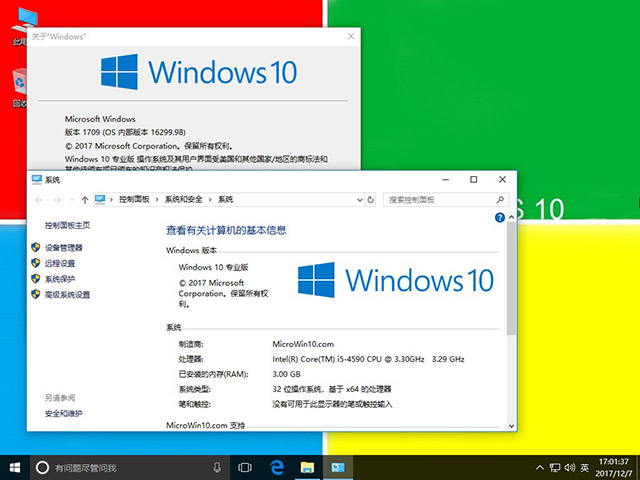Select the System window taskbar button
The height and width of the screenshot is (480, 640).
pyautogui.click(x=338, y=468)
